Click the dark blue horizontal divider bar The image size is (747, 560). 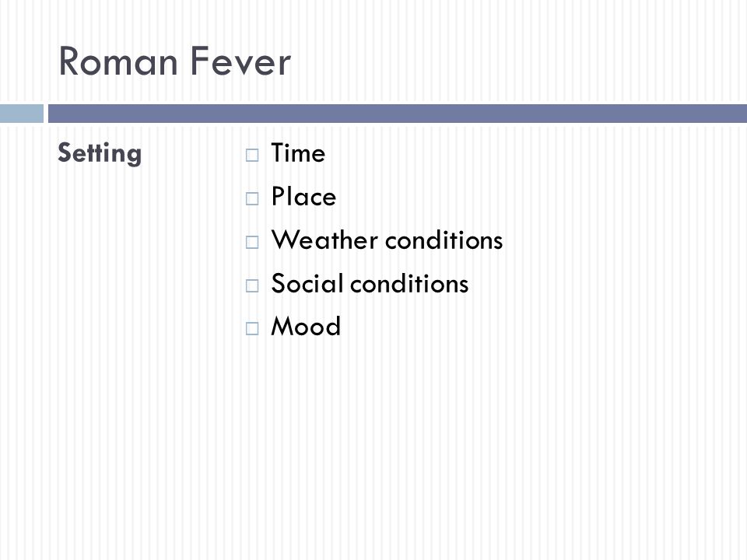click(x=398, y=114)
